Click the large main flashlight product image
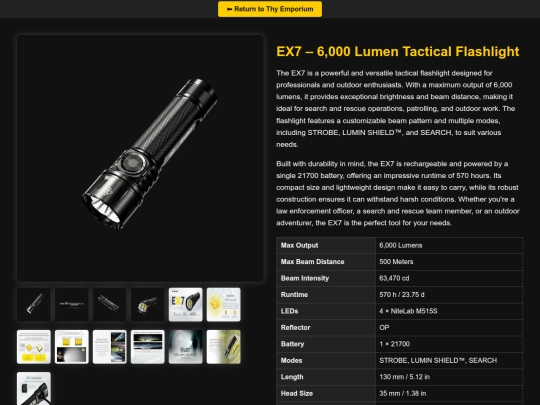This screenshot has width=540, height=405. pos(140,158)
